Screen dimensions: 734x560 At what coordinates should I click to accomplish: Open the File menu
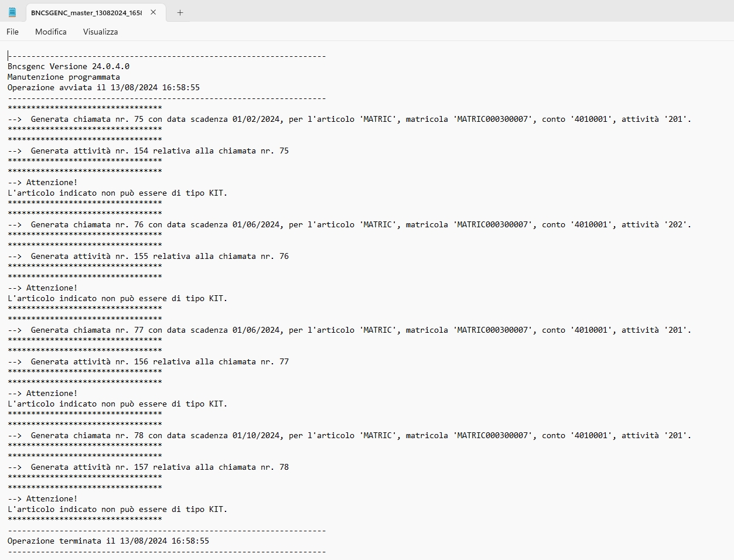pos(12,32)
